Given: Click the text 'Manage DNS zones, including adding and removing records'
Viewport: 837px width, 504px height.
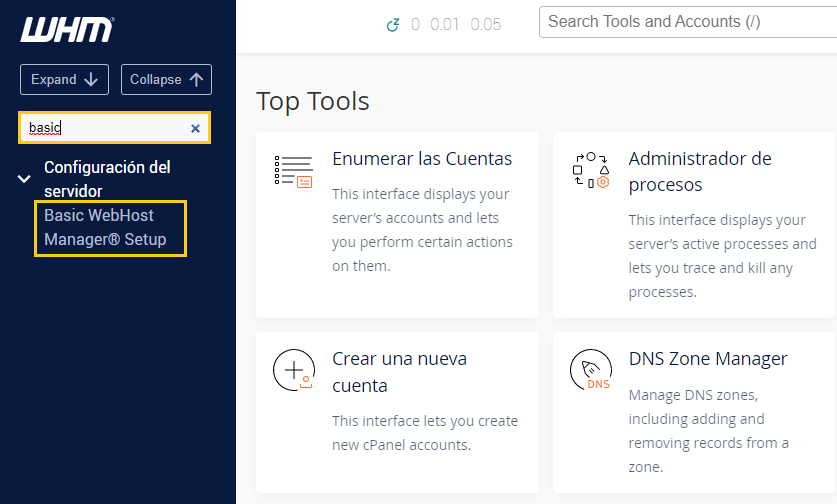Looking at the screenshot, I should tap(708, 431).
